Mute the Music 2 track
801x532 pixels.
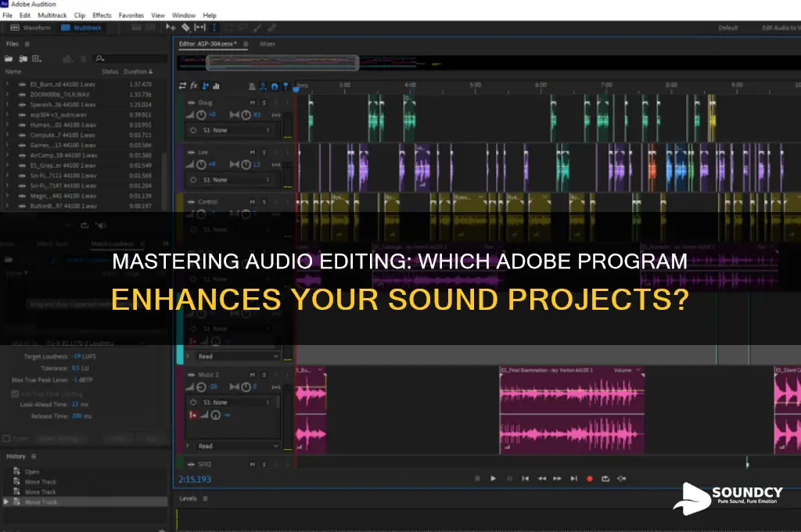253,375
